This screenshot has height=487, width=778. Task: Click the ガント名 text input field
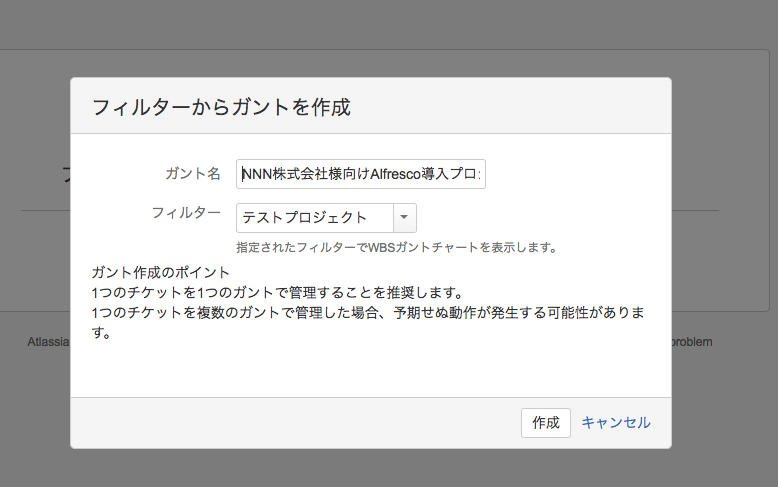click(x=361, y=174)
